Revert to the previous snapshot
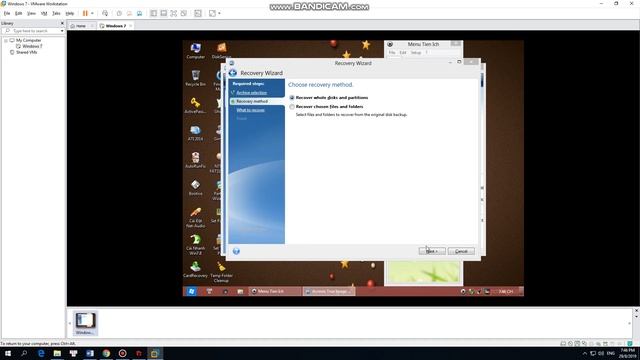640x360 pixels. point(129,13)
